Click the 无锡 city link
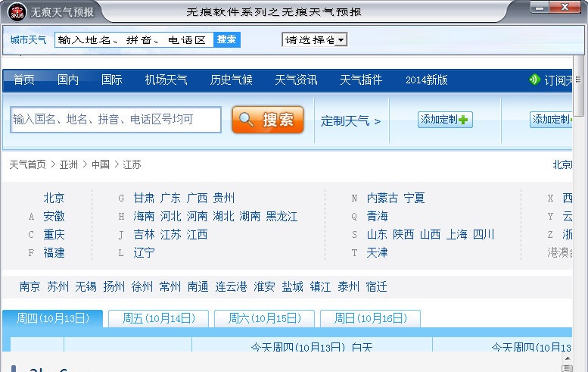Screen dimensions: 588x372 click(x=86, y=287)
